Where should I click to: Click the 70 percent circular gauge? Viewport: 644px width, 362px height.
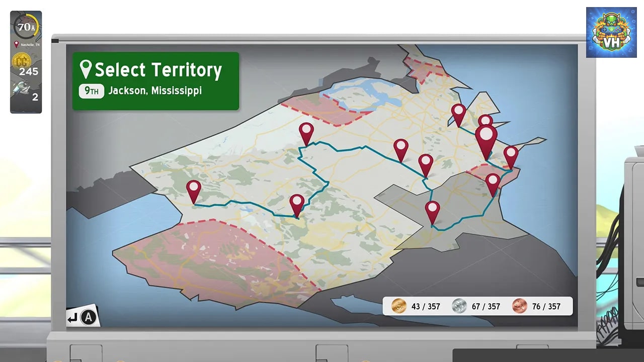click(x=26, y=28)
